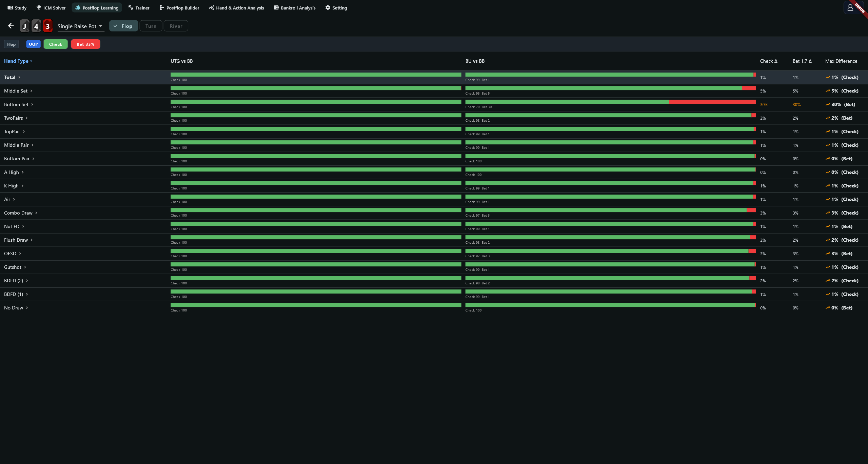Select the green Check action chip
Viewport: 868px width, 464px height.
point(56,44)
